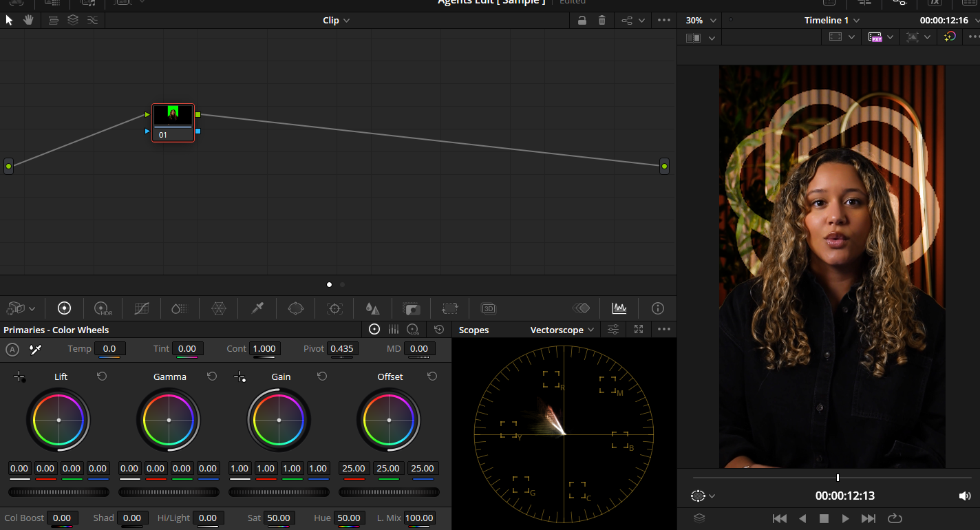Select node 01 in the node graph

[x=173, y=123]
